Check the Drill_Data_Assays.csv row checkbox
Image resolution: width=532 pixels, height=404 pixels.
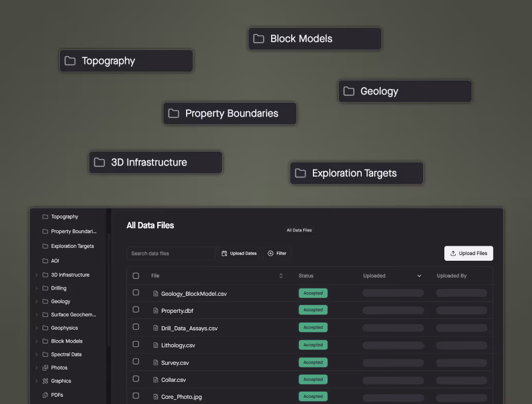[x=136, y=327]
